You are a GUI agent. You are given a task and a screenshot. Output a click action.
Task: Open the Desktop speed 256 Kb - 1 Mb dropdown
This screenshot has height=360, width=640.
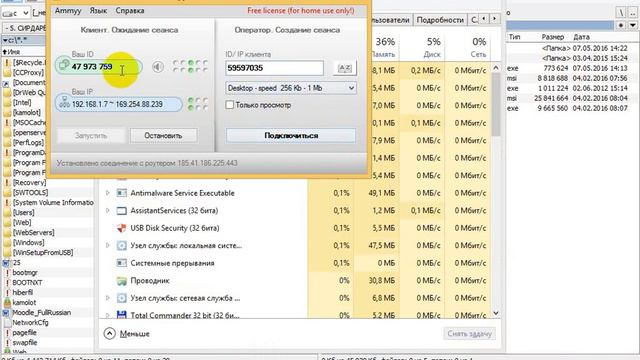291,88
